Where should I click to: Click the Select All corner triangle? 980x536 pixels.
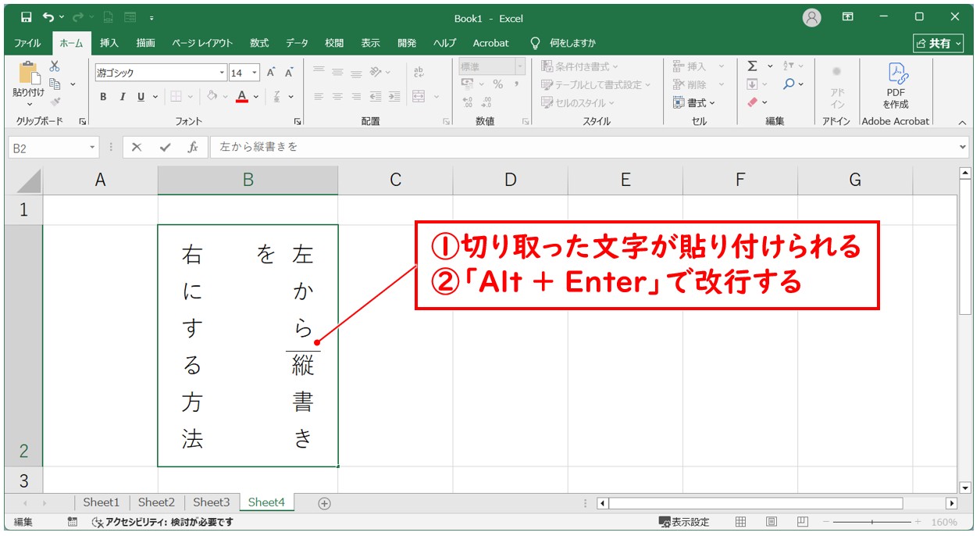[27, 180]
